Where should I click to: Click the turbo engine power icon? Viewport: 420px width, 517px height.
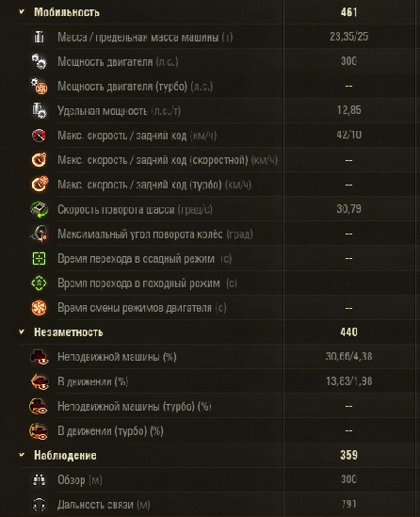pos(40,86)
